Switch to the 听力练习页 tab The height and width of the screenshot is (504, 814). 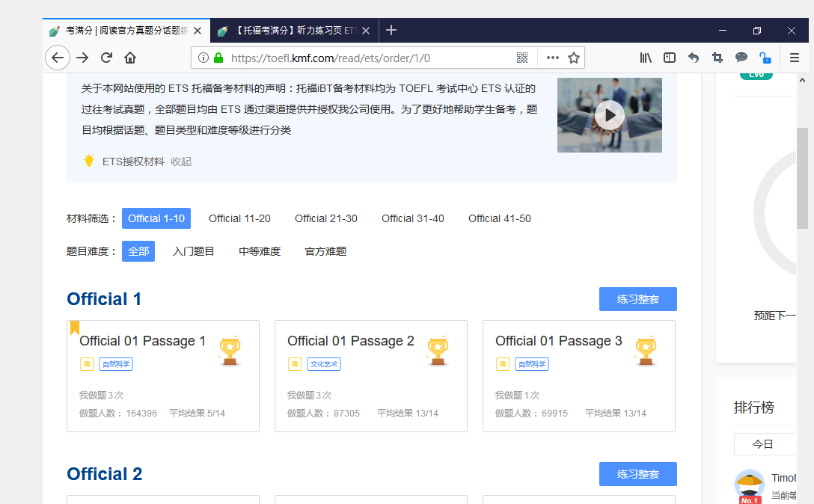click(294, 31)
